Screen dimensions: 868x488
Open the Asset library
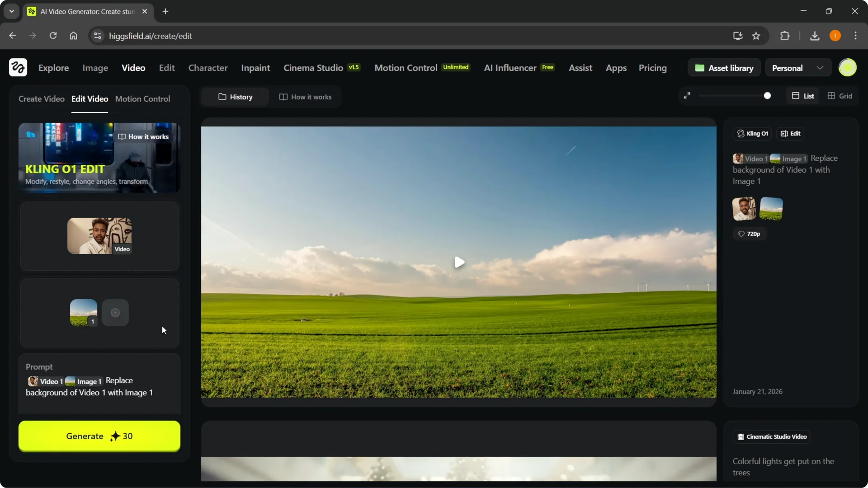tap(724, 67)
